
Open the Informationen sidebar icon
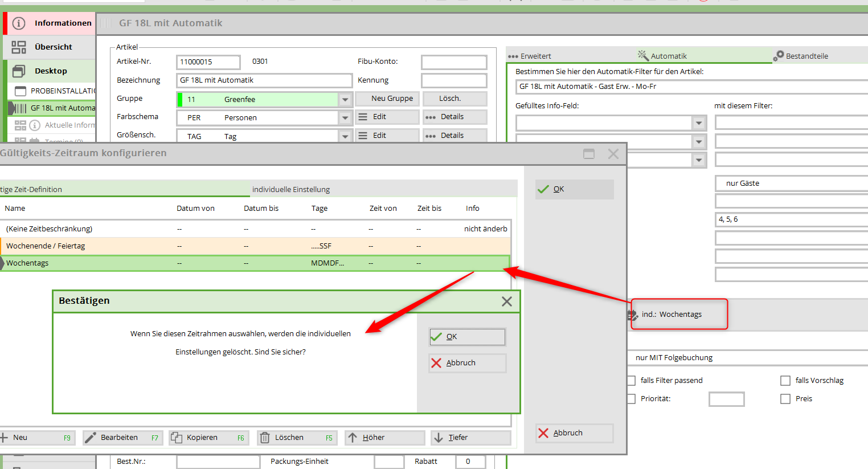19,23
